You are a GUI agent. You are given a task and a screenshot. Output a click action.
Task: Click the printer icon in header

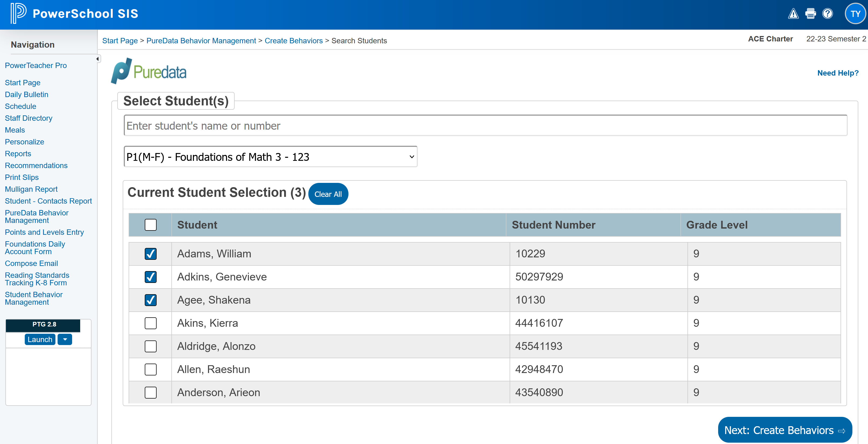[x=810, y=14]
